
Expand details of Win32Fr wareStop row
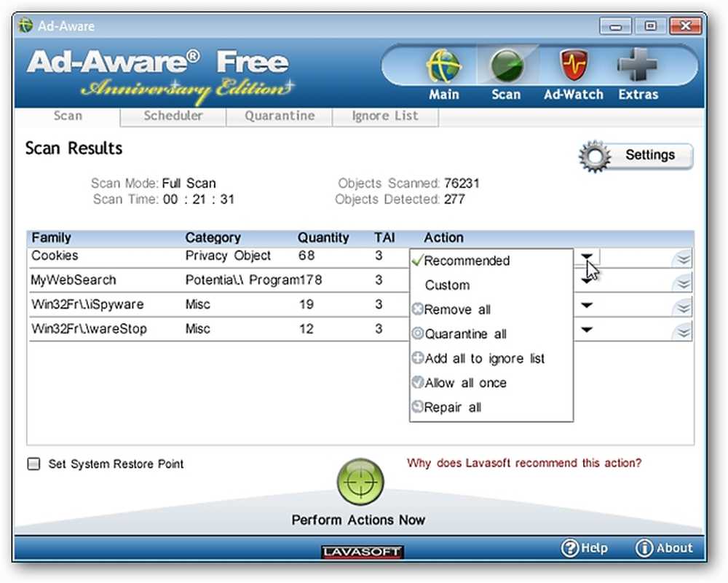683,332
